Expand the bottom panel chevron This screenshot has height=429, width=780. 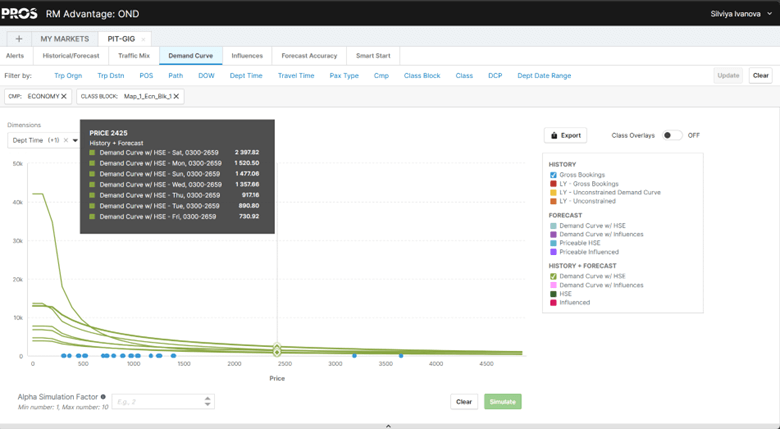[389, 425]
